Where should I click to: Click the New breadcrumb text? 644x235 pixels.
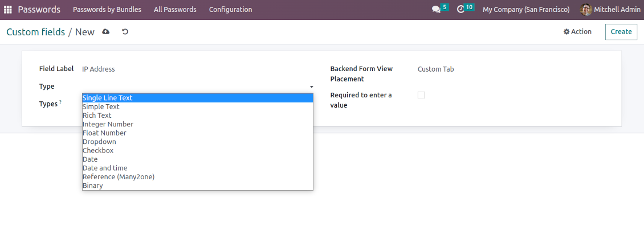click(x=84, y=32)
